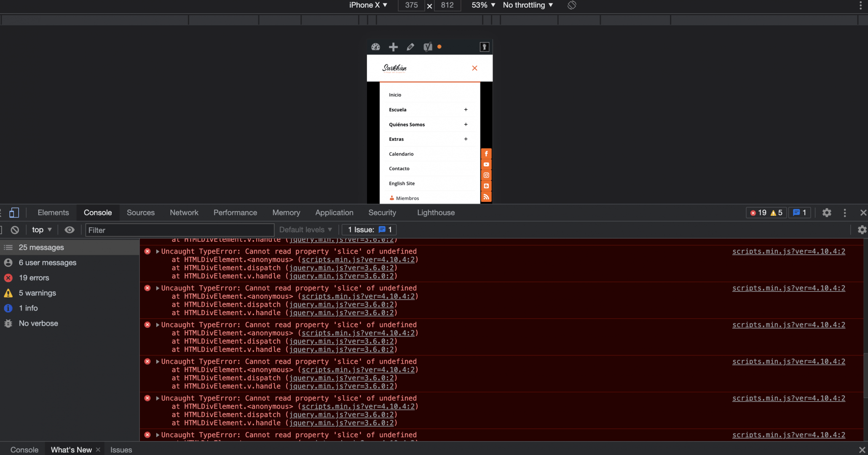This screenshot has width=868, height=455.
Task: Switch to the Lighthouse tab
Action: pos(436,213)
